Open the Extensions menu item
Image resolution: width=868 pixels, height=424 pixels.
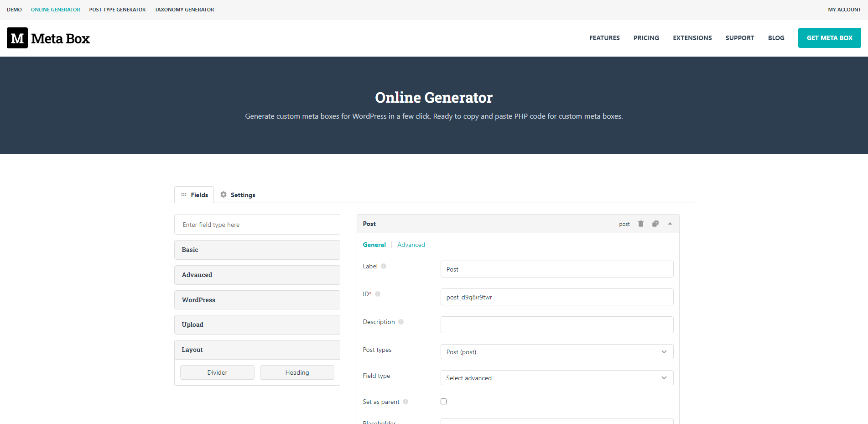(x=692, y=38)
